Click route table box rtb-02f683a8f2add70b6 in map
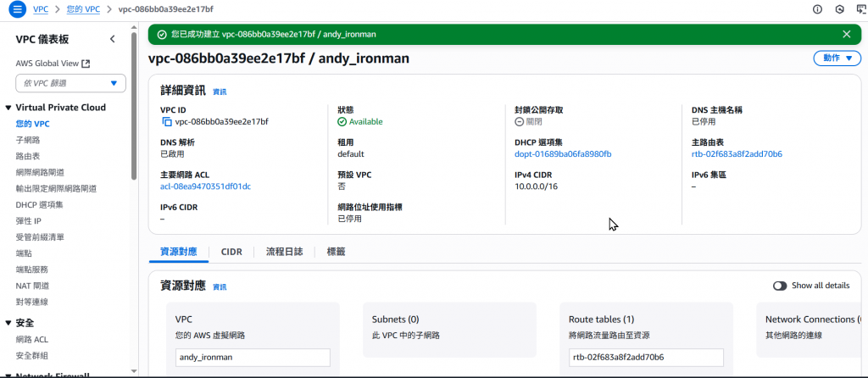Image resolution: width=868 pixels, height=378 pixels. click(646, 357)
